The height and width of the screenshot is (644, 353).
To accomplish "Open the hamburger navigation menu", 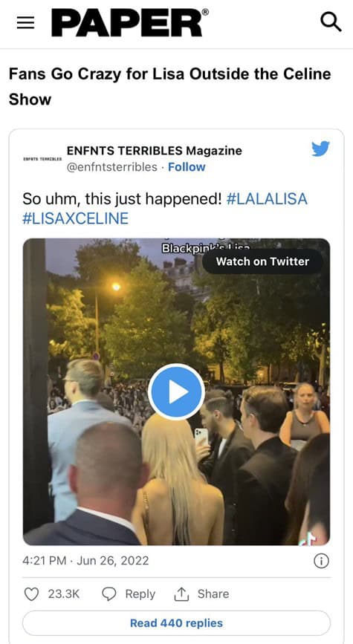I will click(25, 23).
